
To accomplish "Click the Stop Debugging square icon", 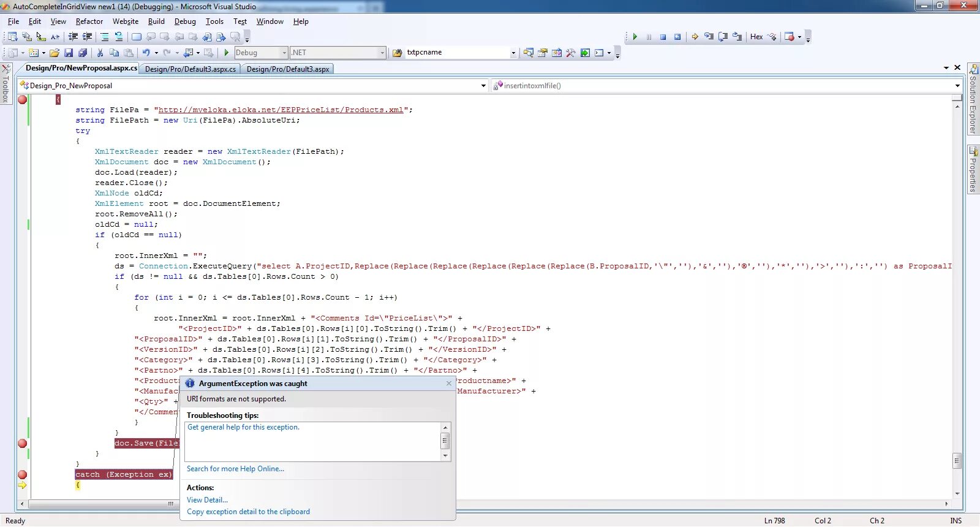I will click(663, 37).
